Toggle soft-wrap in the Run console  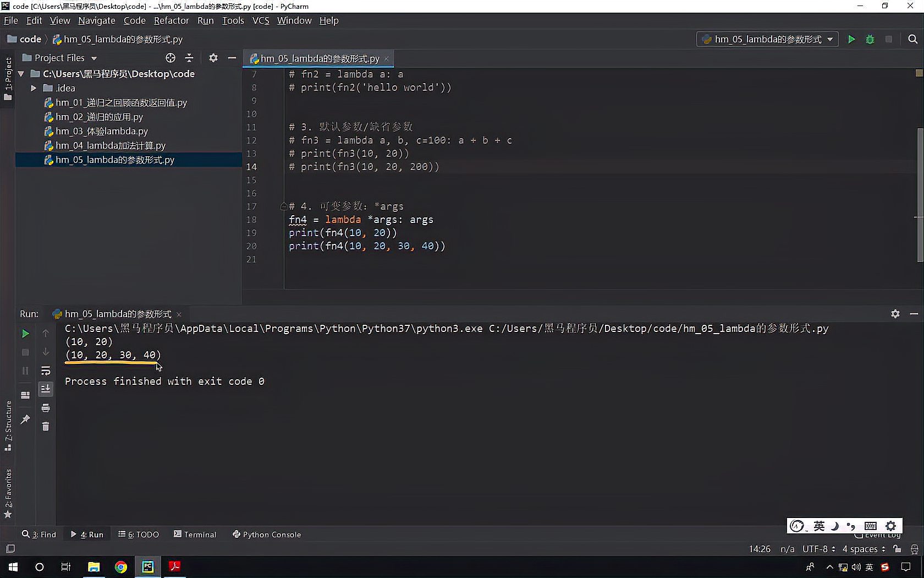46,370
